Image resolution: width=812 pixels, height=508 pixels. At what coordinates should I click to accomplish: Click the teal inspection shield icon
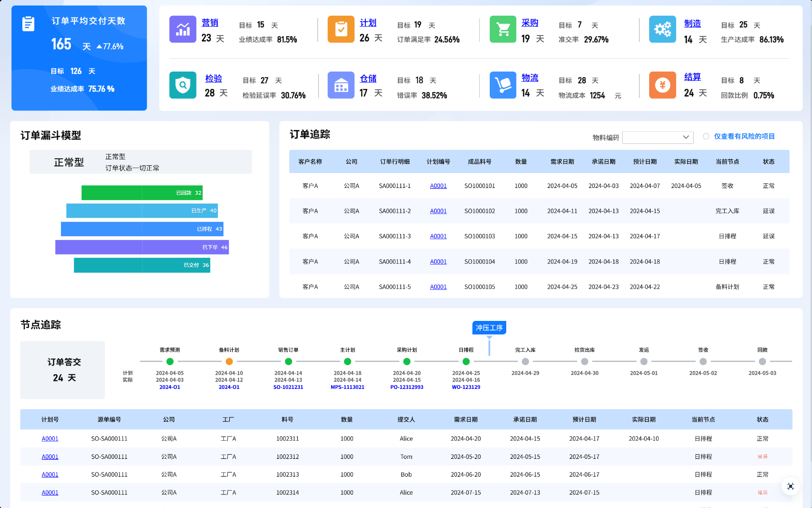pos(183,85)
